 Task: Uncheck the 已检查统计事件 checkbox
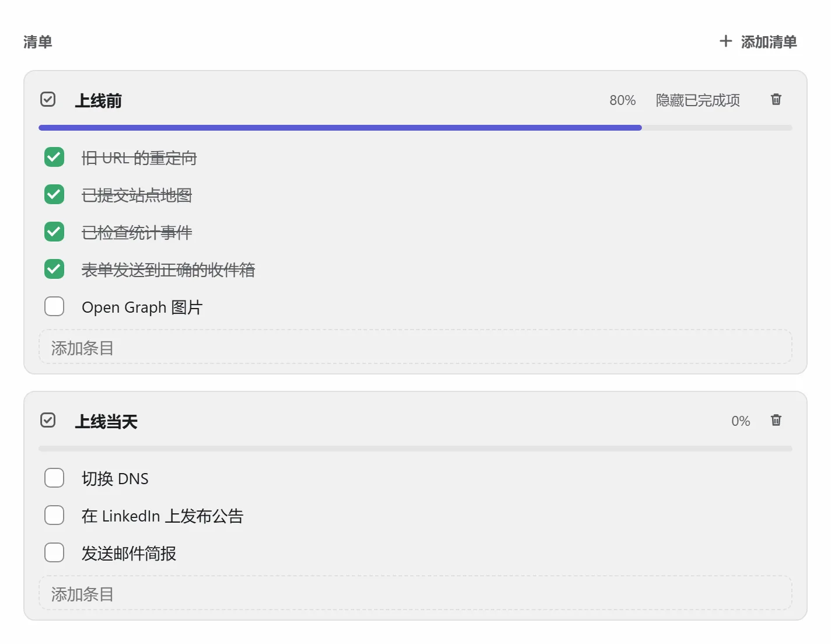pyautogui.click(x=54, y=232)
